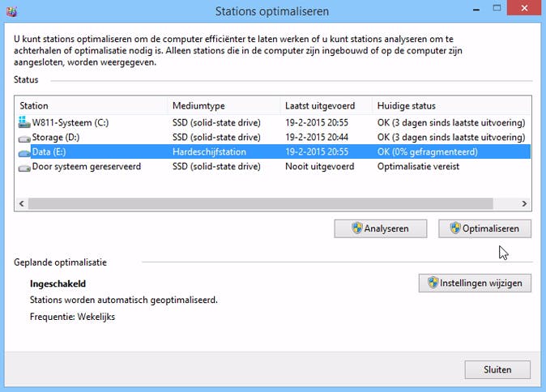Select the Door systeem gereserveerd row
The image size is (546, 392).
pyautogui.click(x=86, y=167)
